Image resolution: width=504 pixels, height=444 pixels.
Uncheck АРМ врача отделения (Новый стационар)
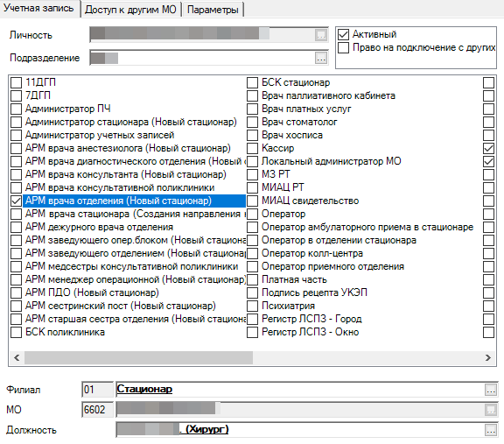click(x=16, y=201)
